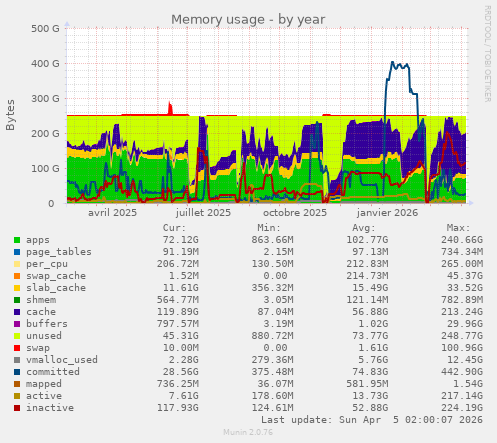Click the '500 G' y-axis label
The image size is (497, 443).
click(x=45, y=29)
